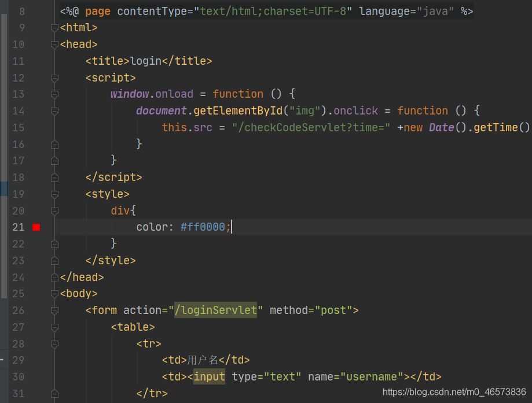Click getElementById method call
This screenshot has height=403, width=532.
pos(238,111)
